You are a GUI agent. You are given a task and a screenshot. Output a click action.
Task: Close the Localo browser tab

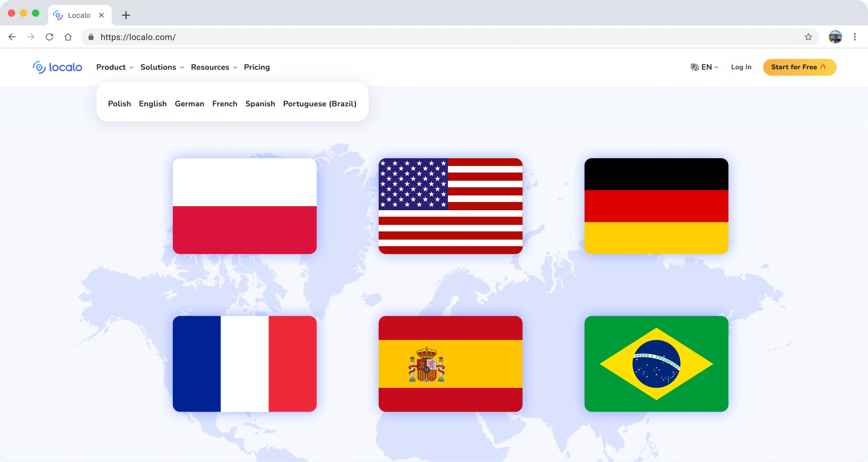(x=101, y=15)
